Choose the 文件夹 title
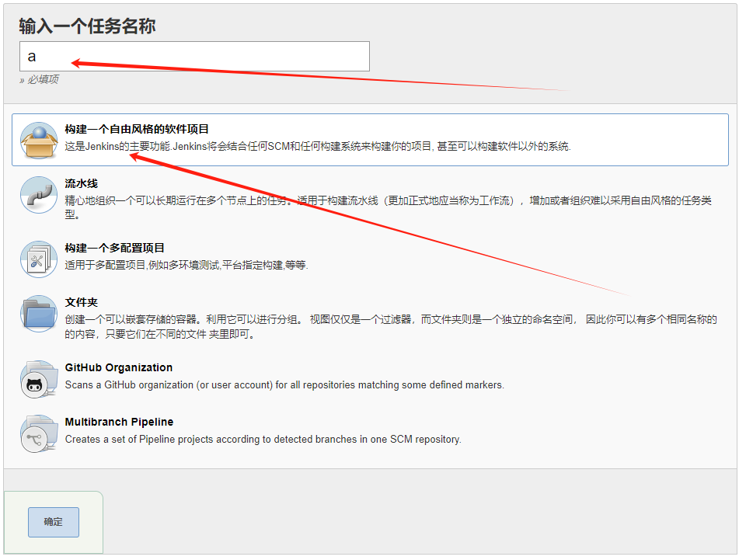Image resolution: width=746 pixels, height=560 pixels. coord(82,302)
